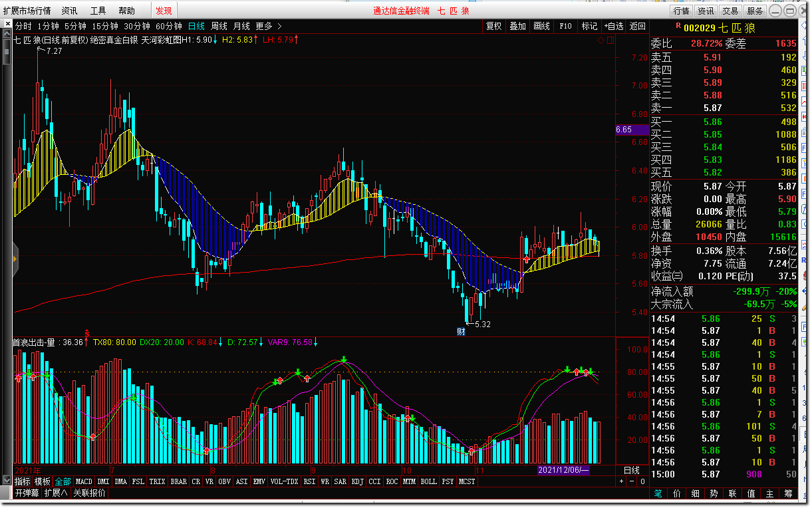Open the 资讯 menu in the menu bar
Image resolution: width=812 pixels, height=508 pixels.
tap(69, 11)
